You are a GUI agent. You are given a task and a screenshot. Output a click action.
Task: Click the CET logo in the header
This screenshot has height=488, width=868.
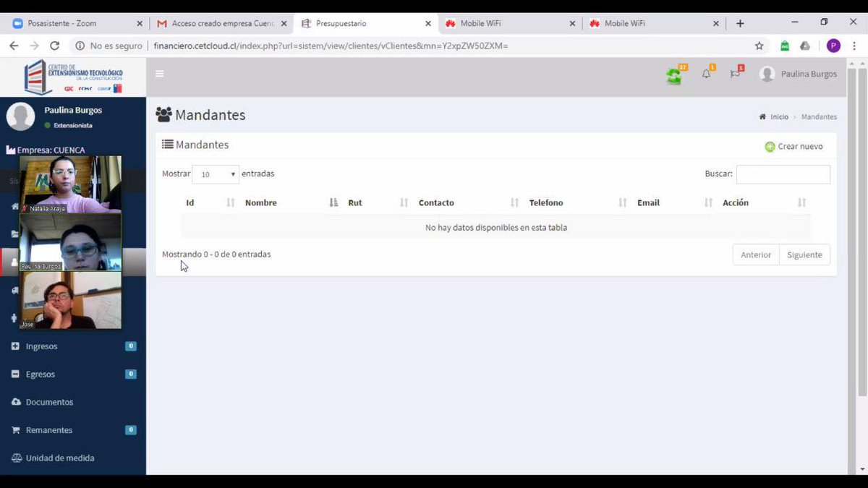pyautogui.click(x=73, y=77)
